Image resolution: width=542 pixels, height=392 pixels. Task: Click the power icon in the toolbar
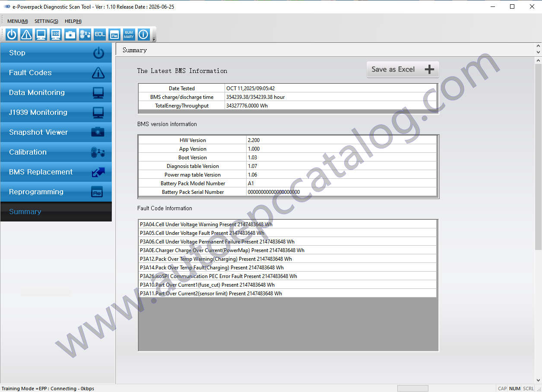[x=12, y=35]
